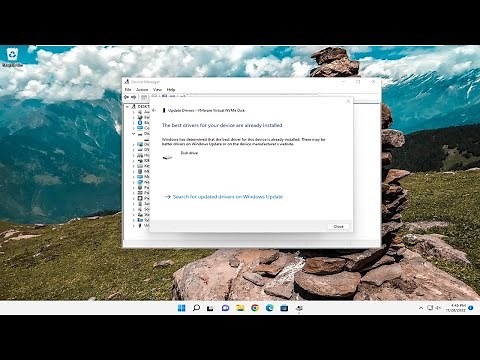Select the DESKTOP root computer icon
This screenshot has width=480, height=360.
coord(134,107)
